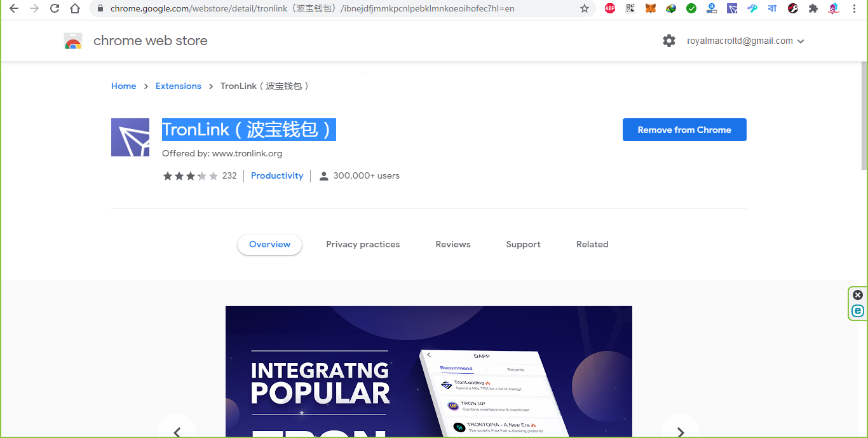Go back with the browser back arrow

14,8
